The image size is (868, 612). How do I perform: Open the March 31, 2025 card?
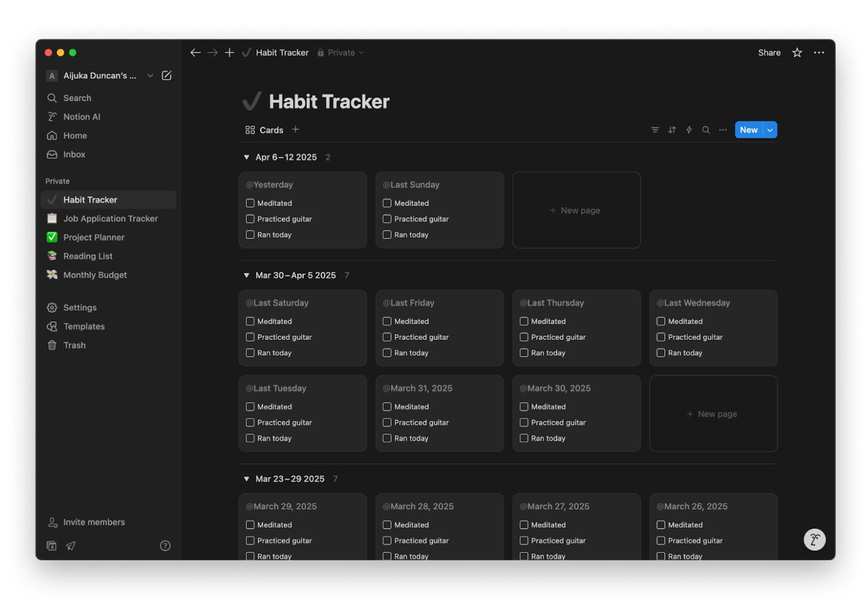coord(421,388)
